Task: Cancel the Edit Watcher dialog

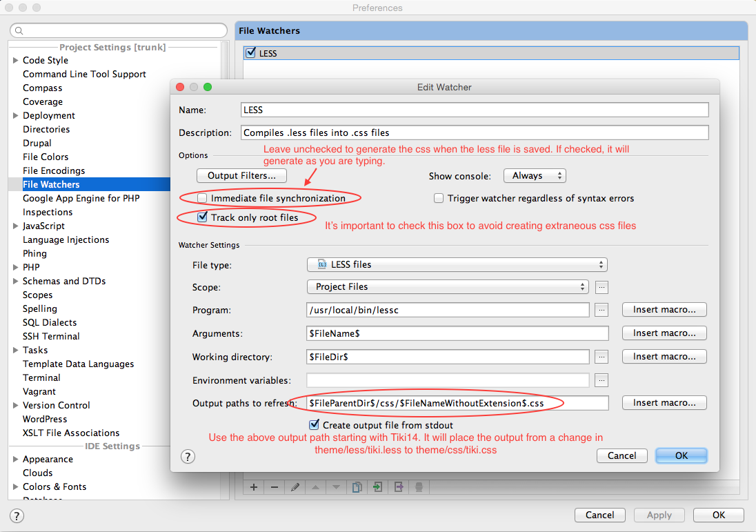Action: tap(622, 456)
